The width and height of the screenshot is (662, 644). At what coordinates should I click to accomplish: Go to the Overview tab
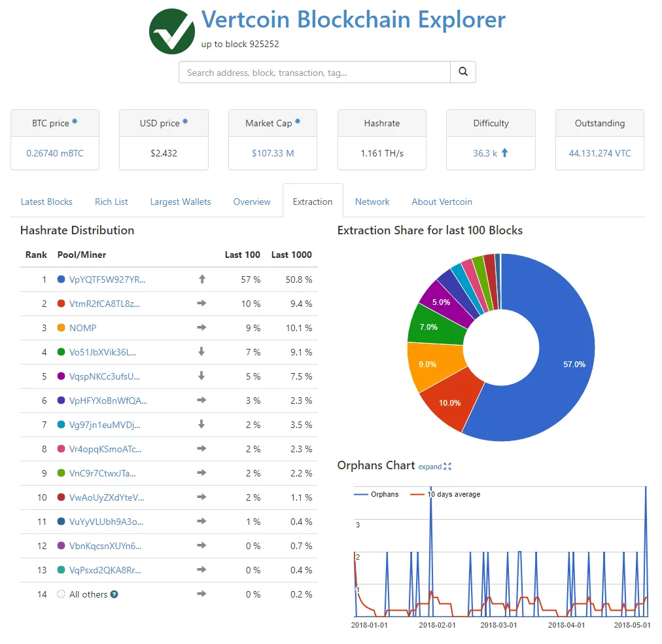tap(252, 202)
